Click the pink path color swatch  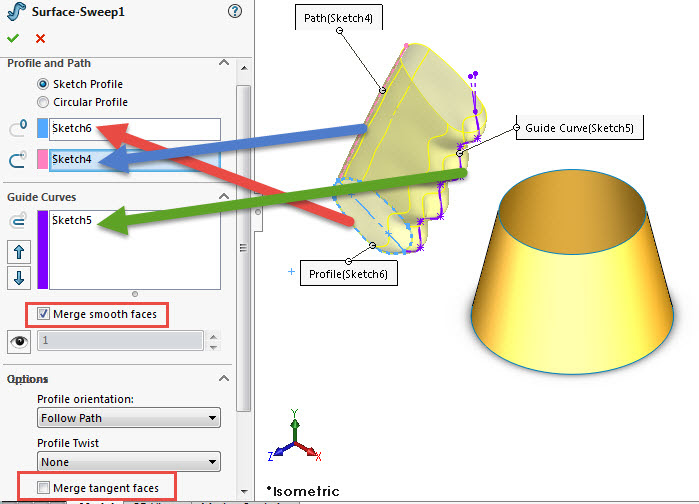click(42, 159)
